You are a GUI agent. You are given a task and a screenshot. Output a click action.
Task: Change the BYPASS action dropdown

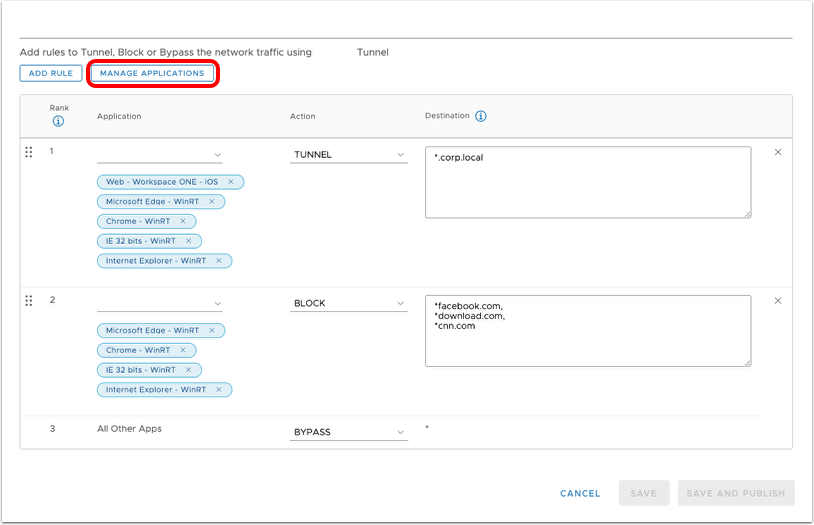(x=349, y=432)
